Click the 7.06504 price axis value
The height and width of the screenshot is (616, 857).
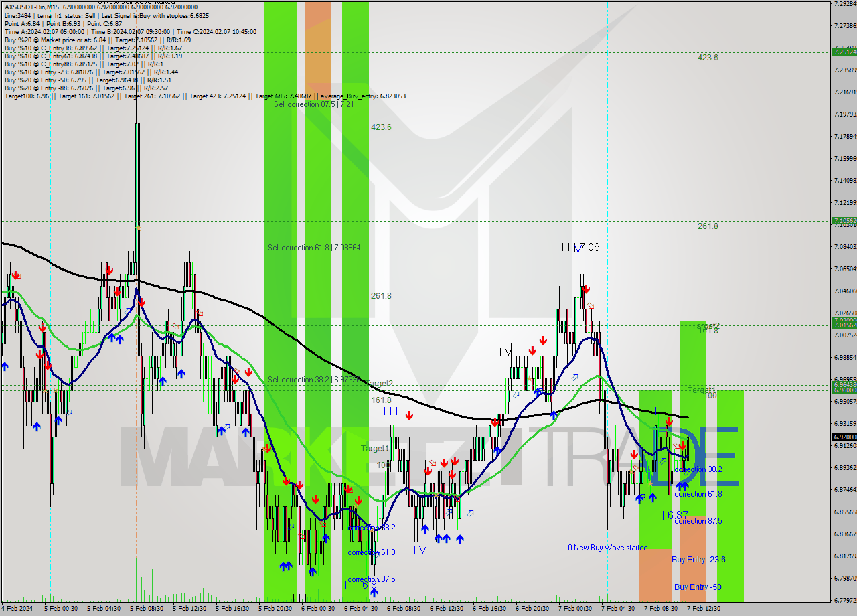coord(846,268)
